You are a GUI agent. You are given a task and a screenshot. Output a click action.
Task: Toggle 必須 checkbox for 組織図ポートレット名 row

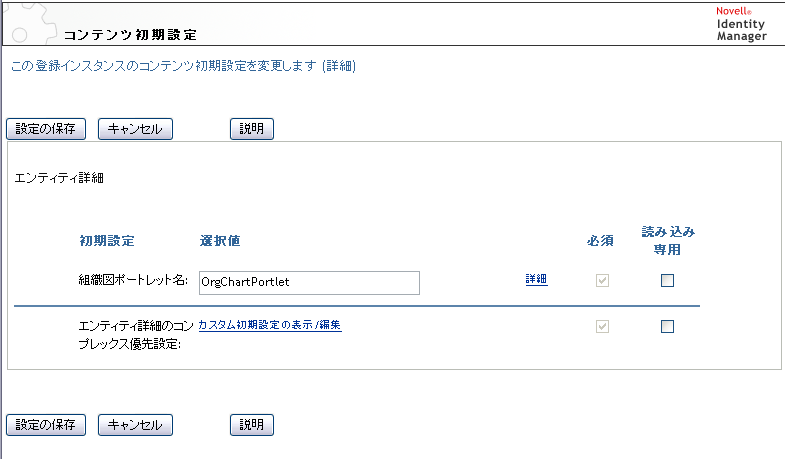pyautogui.click(x=602, y=280)
